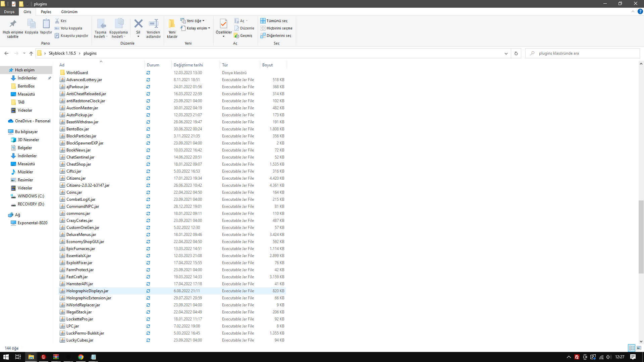Copy path with Yolu kopyala

pos(68,28)
